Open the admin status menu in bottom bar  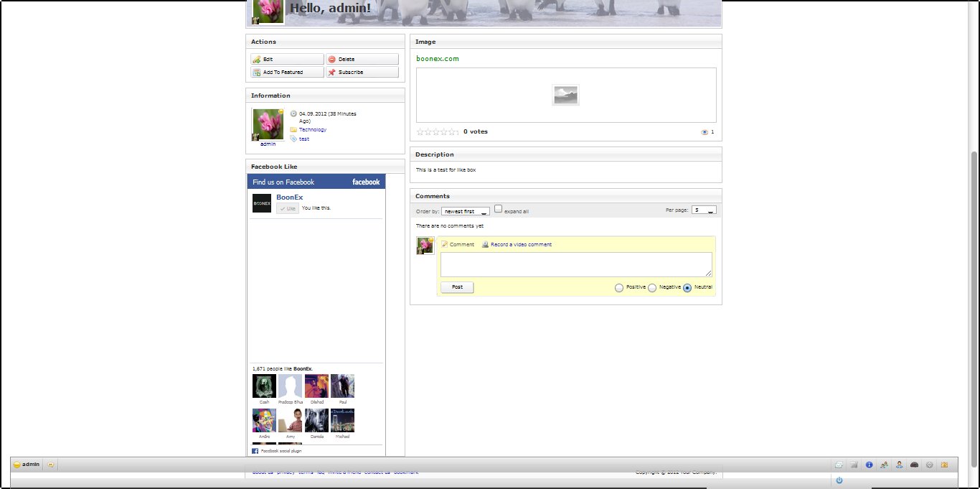[x=27, y=465]
